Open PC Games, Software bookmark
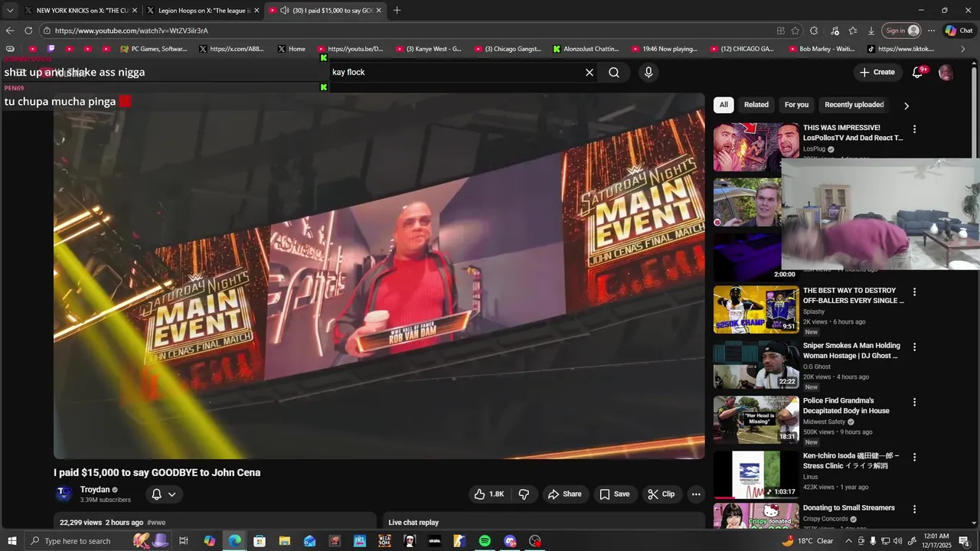Image resolution: width=980 pixels, height=551 pixels. pyautogui.click(x=154, y=49)
